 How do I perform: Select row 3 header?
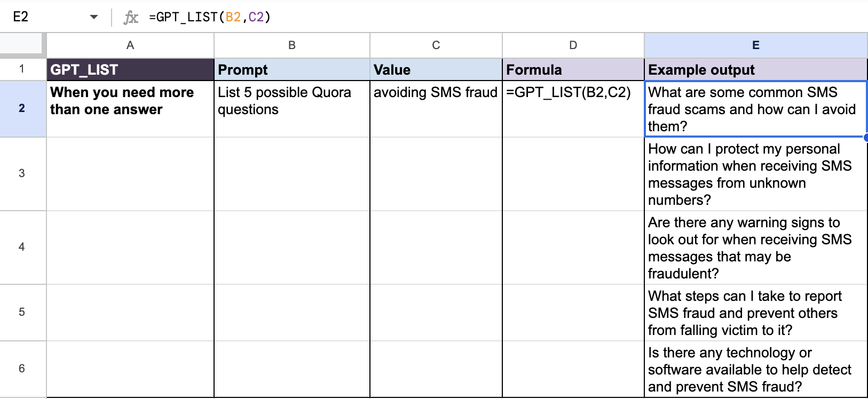click(x=22, y=173)
